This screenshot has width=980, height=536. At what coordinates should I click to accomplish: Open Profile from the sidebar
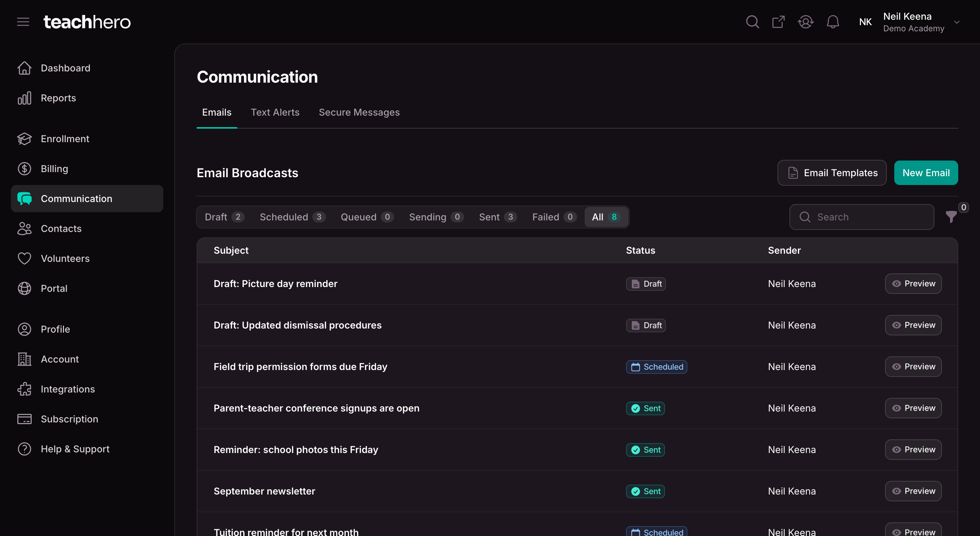(x=87, y=329)
